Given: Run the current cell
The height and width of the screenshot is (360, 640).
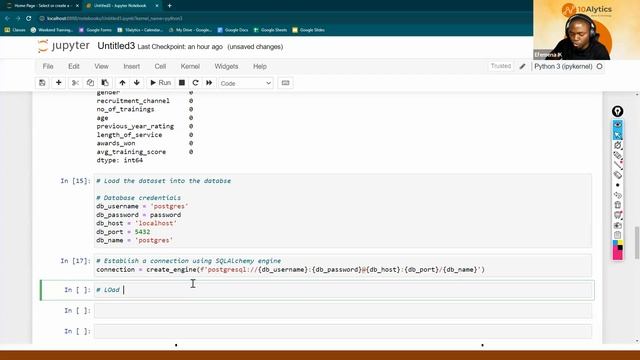Looking at the screenshot, I should (160, 83).
